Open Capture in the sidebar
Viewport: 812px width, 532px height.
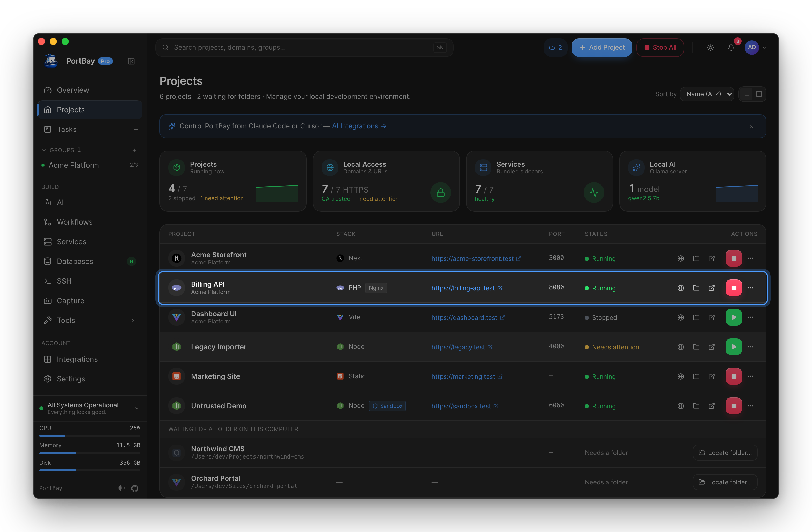pos(90,301)
